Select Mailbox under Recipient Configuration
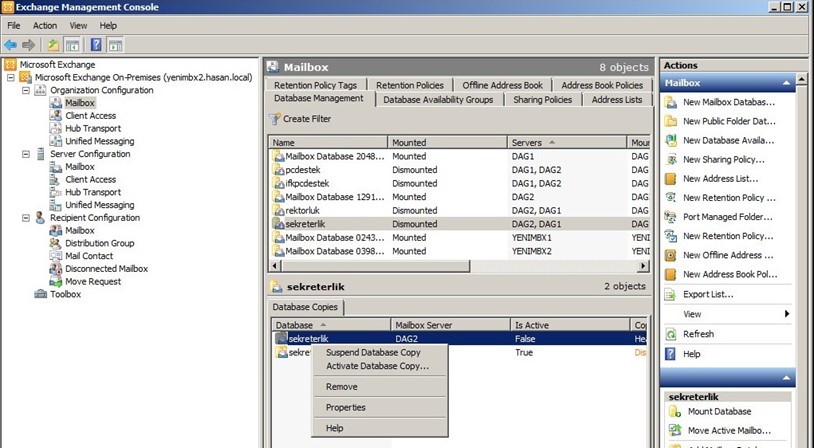 click(x=79, y=230)
